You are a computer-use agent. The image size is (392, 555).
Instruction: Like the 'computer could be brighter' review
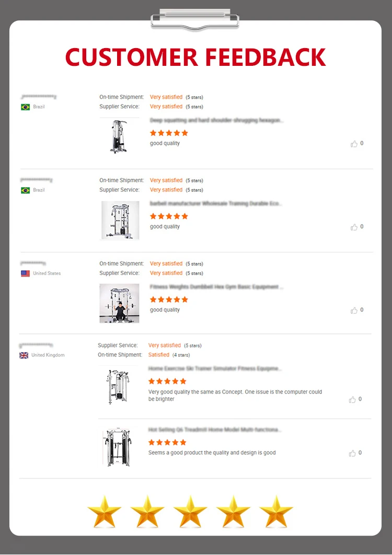[x=352, y=400]
